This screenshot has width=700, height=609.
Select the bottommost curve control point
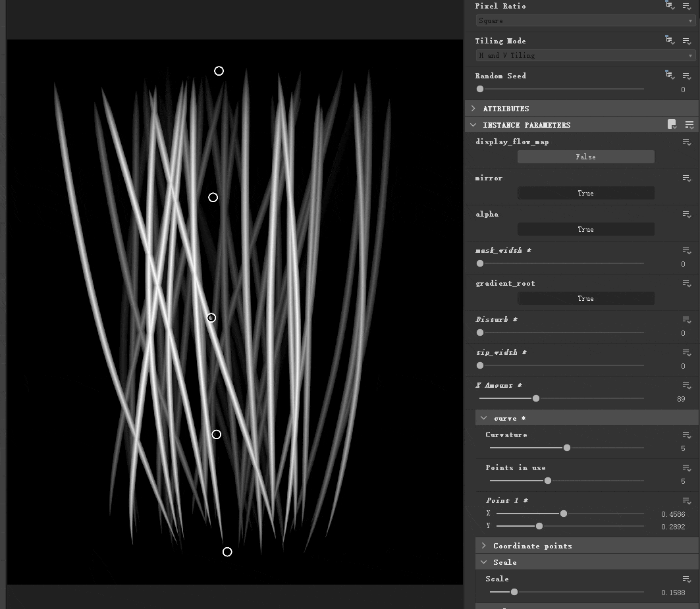click(227, 552)
